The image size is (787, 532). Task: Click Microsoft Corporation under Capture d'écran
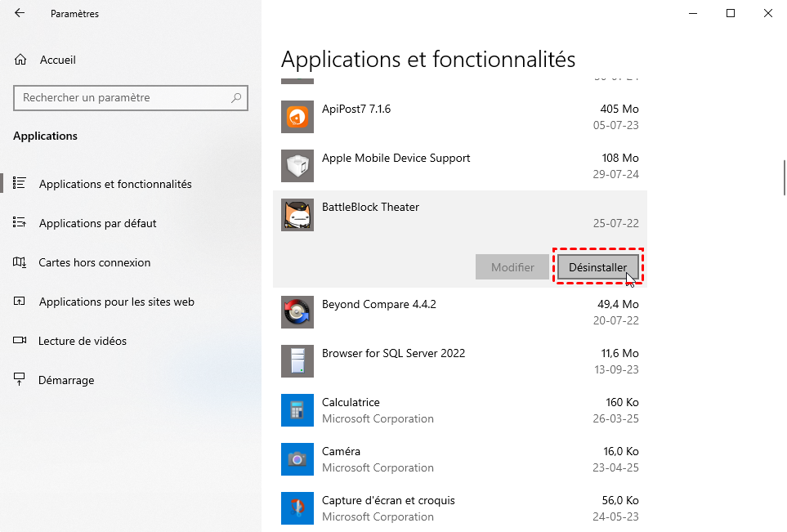378,516
